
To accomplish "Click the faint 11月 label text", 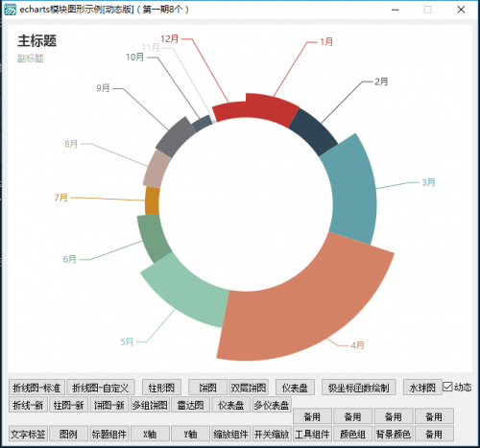I will click(x=151, y=48).
